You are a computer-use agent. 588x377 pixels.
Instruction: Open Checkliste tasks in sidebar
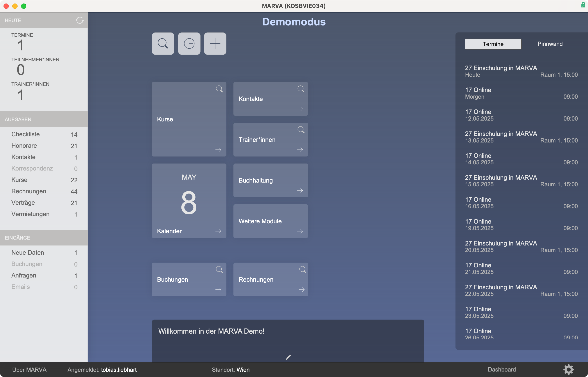coord(25,134)
